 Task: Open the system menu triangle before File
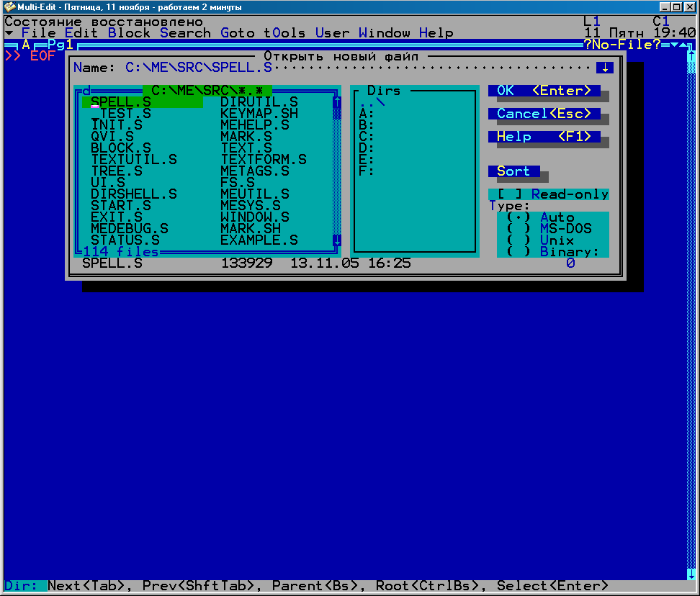tap(9, 33)
